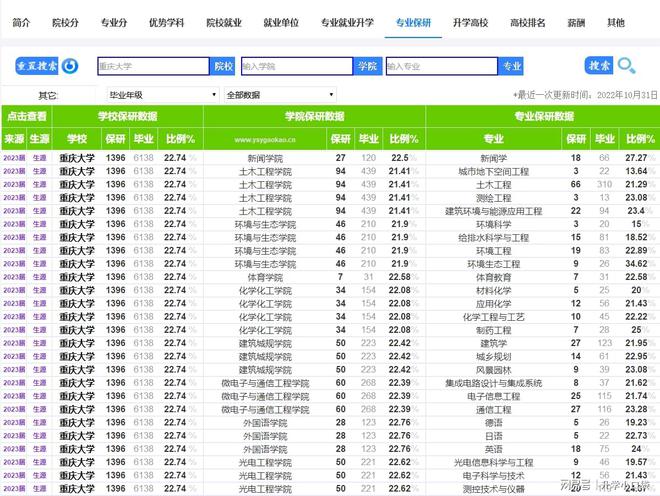Click the blue refresh circle icon
The image size is (660, 496).
pos(70,66)
